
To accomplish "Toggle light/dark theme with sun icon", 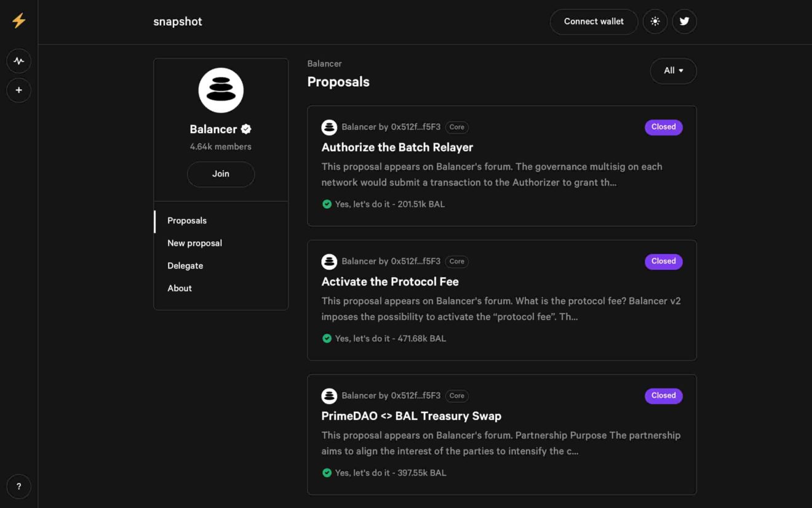I will [x=655, y=22].
